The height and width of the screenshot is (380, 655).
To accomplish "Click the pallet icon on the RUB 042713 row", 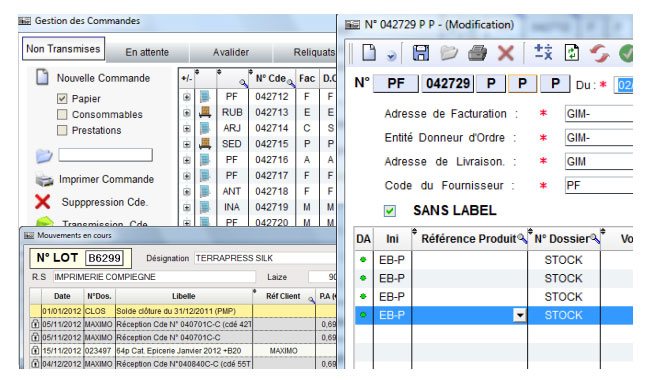I will [204, 112].
